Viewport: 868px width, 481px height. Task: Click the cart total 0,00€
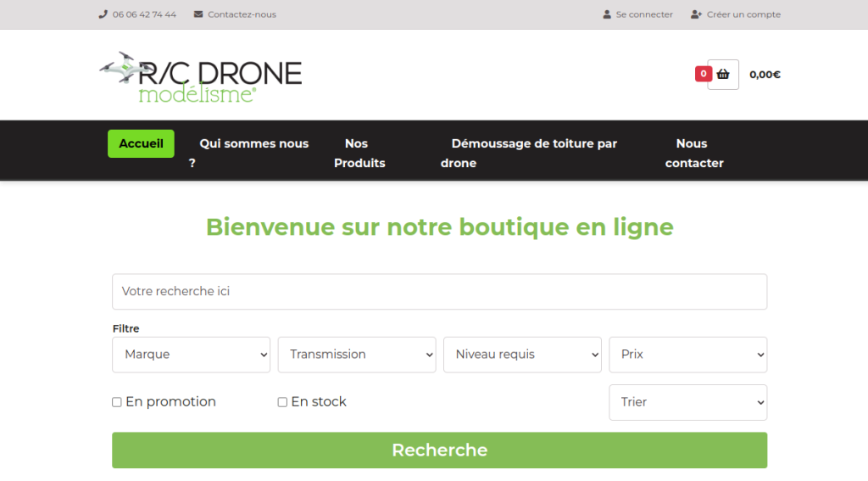pyautogui.click(x=765, y=75)
